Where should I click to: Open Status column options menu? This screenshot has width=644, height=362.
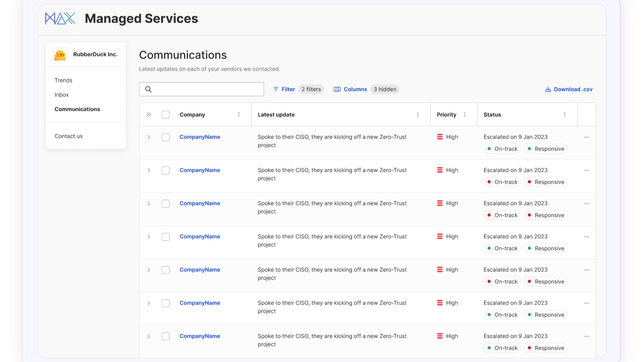coord(565,115)
